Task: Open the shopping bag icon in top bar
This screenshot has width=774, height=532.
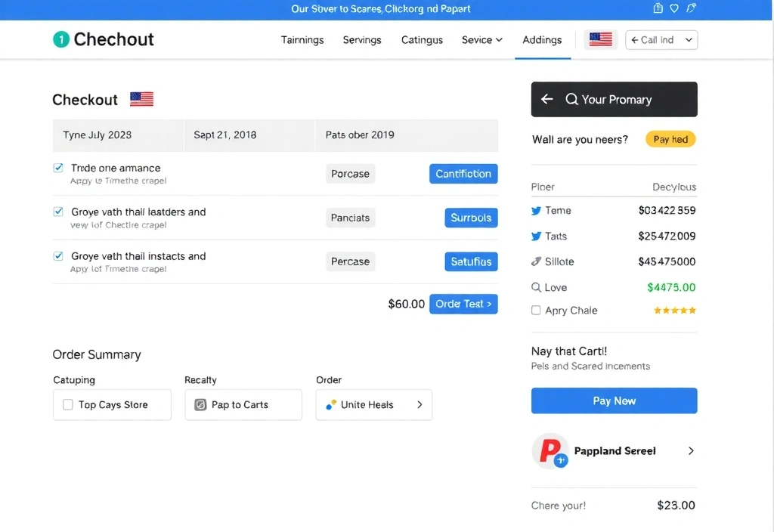Action: coord(657,8)
